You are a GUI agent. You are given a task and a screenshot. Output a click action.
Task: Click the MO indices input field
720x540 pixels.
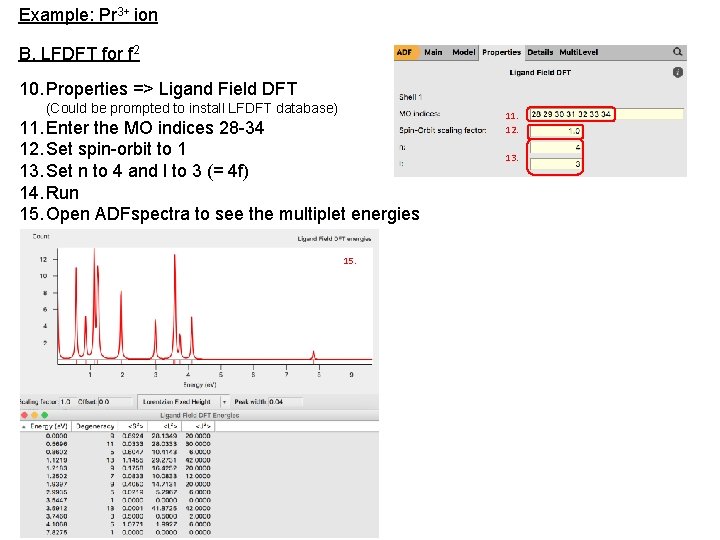(605, 114)
